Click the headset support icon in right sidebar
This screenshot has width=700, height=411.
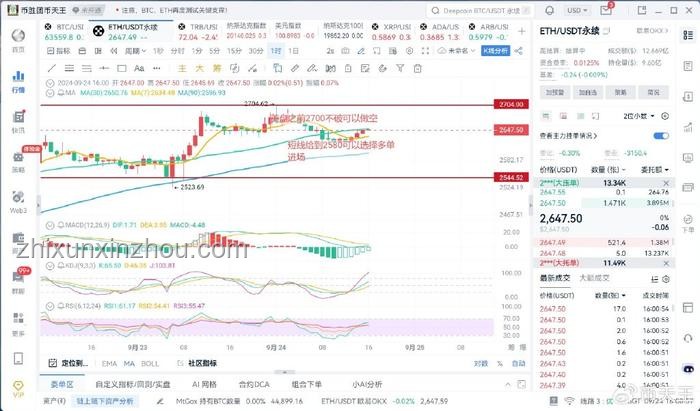[688, 338]
